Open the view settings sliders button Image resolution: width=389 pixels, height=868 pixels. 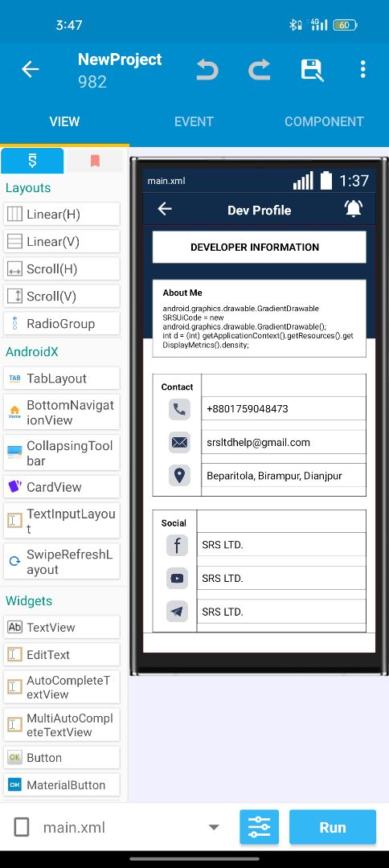[259, 827]
